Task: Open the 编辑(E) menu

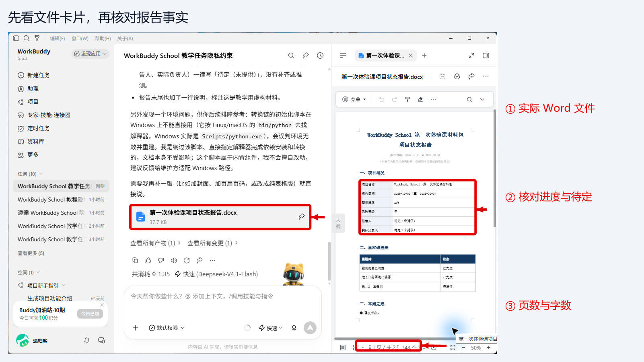Action: pos(57,39)
